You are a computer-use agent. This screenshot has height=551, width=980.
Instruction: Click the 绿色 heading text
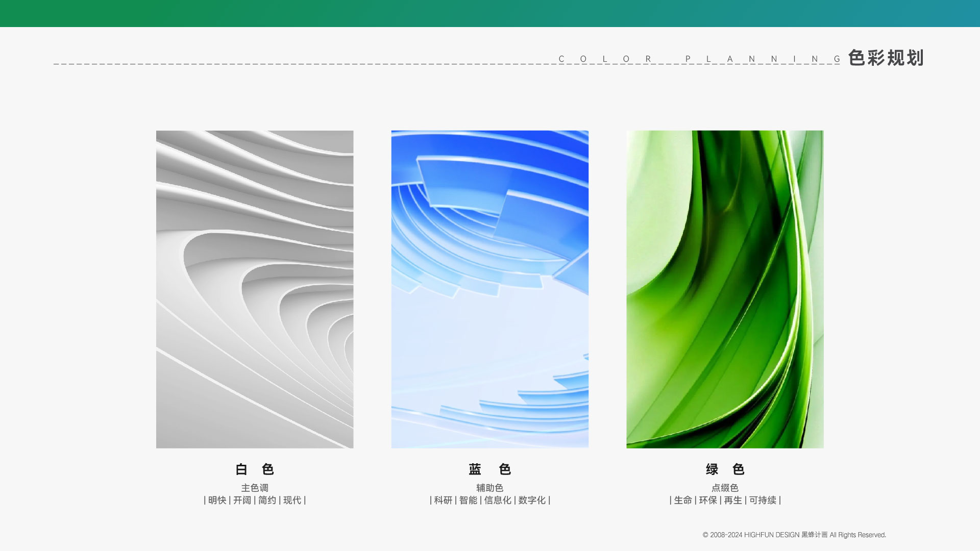(725, 469)
